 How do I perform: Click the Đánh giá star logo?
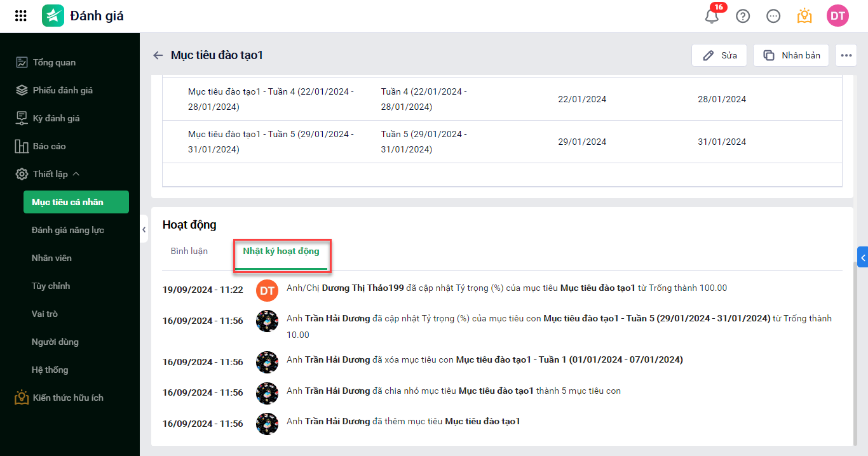click(x=53, y=16)
